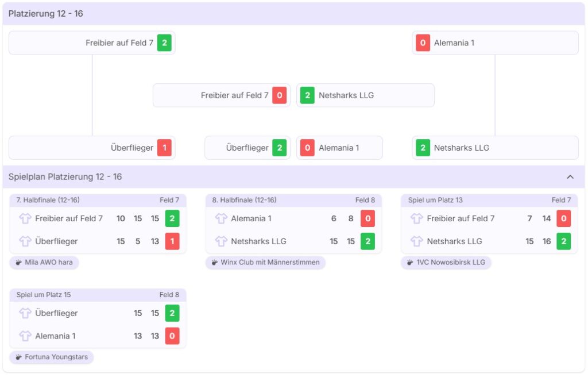
Task: Open the Spiel um Platz 13 match card header
Action: pos(489,200)
